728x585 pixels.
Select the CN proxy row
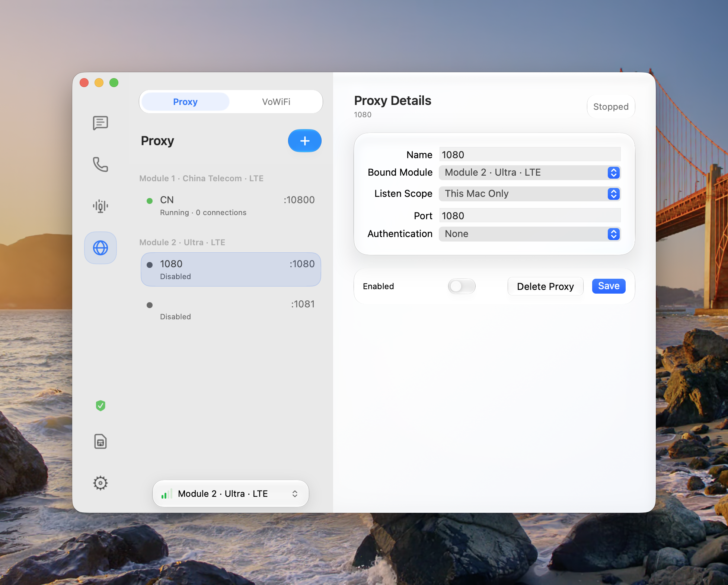[x=231, y=206]
